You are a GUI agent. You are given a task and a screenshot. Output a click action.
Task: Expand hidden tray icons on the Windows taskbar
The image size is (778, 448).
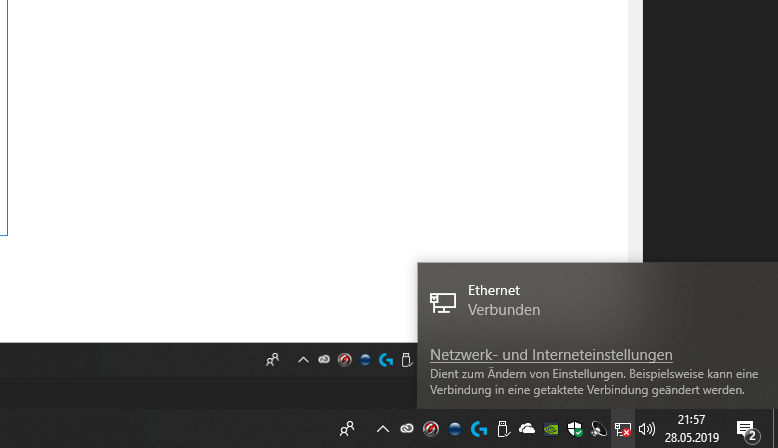pyautogui.click(x=383, y=429)
